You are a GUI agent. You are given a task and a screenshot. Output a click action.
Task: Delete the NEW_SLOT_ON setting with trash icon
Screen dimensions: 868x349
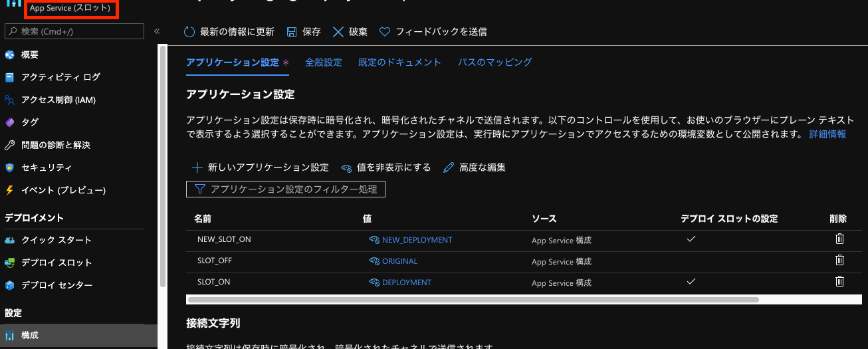tap(839, 239)
